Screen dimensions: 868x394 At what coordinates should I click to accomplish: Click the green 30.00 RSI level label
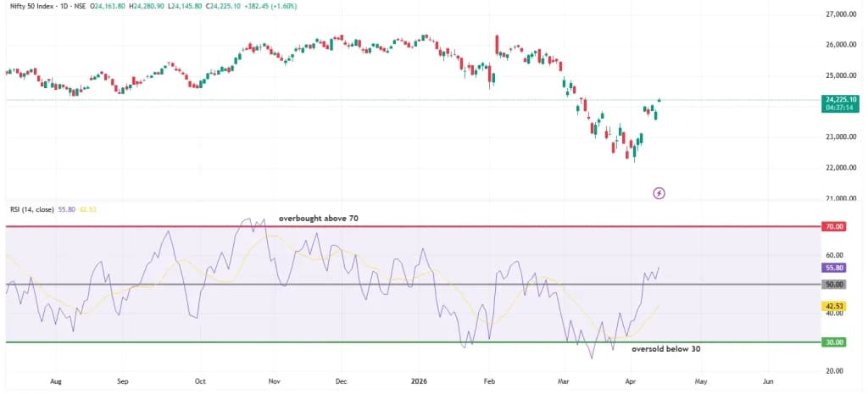tap(834, 342)
